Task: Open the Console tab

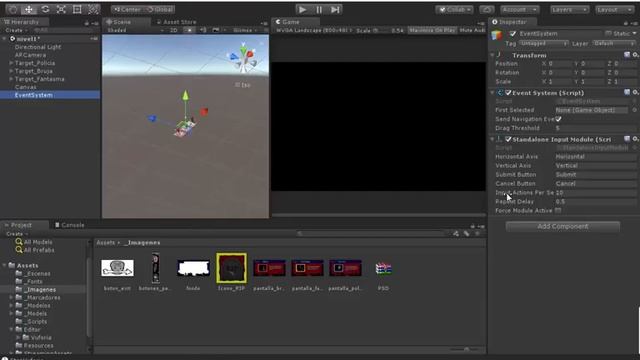Action: click(69, 225)
